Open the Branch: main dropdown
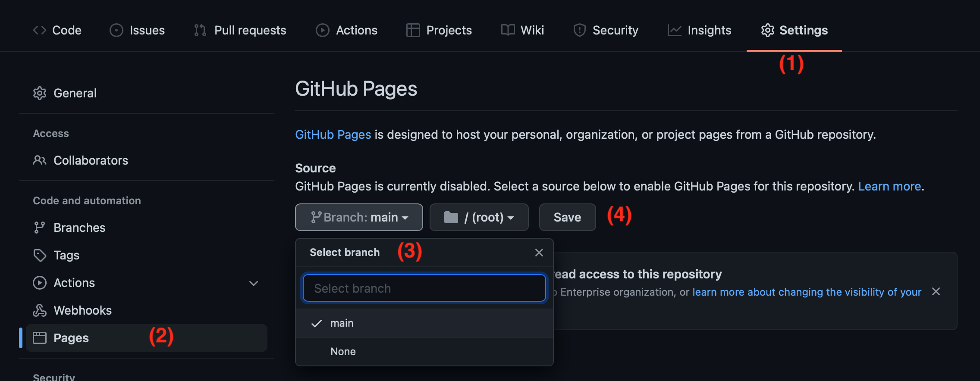Screen dimensions: 980x381 (x=359, y=217)
